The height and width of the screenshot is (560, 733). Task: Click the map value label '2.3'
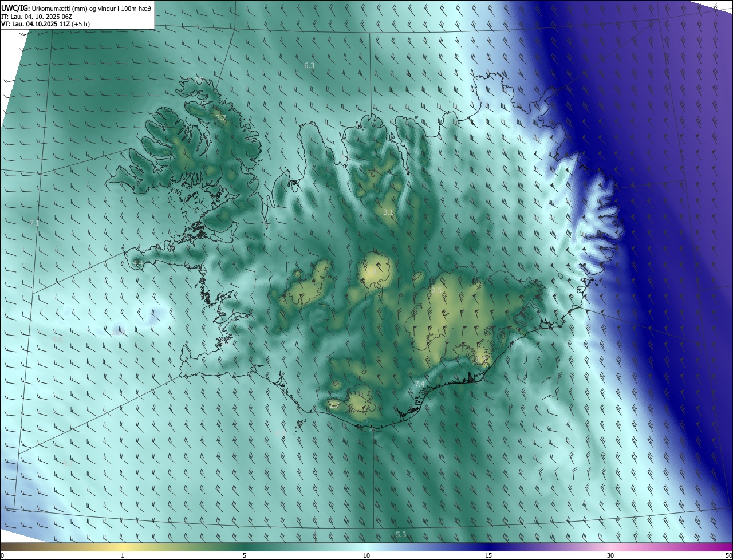(481, 360)
